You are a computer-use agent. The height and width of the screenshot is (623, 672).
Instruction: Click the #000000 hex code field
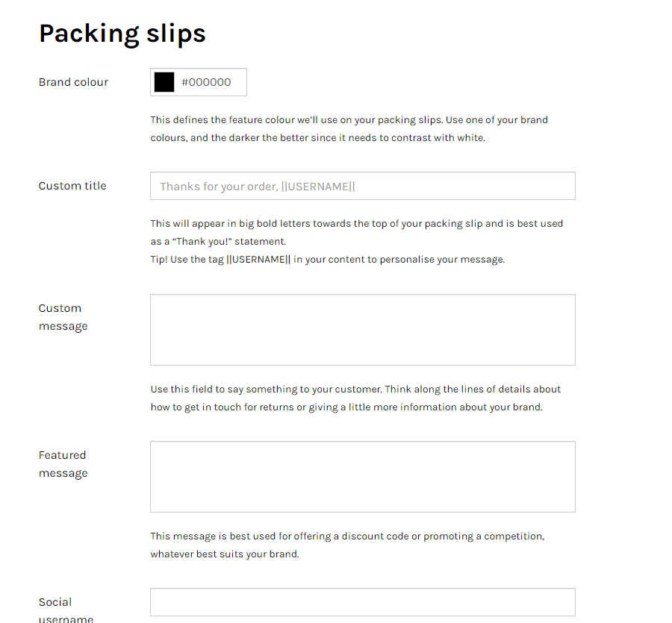coord(207,82)
